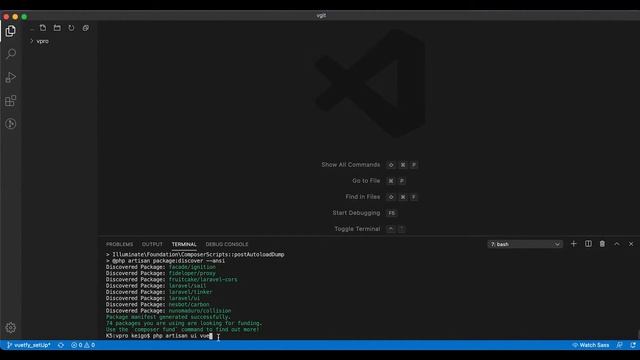The image size is (640, 360).
Task: Open the Explorer view in activity bar
Action: pyautogui.click(x=11, y=31)
